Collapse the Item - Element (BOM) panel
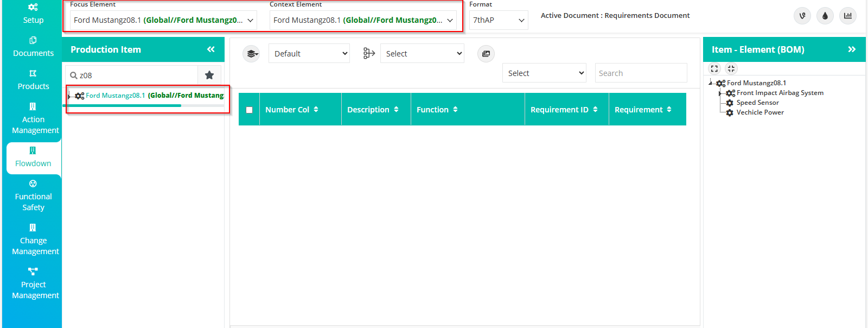Viewport: 868px width, 328px height. tap(852, 49)
